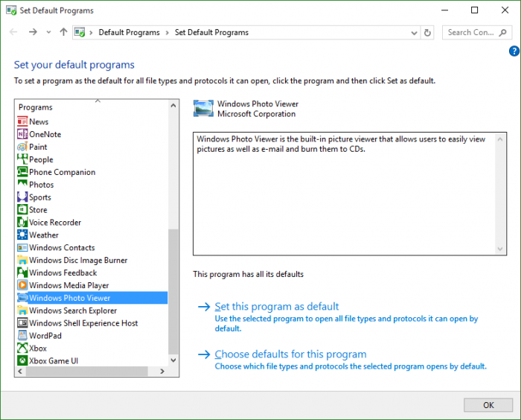521x420 pixels.
Task: Click the forward navigation arrow
Action: pyautogui.click(x=33, y=32)
